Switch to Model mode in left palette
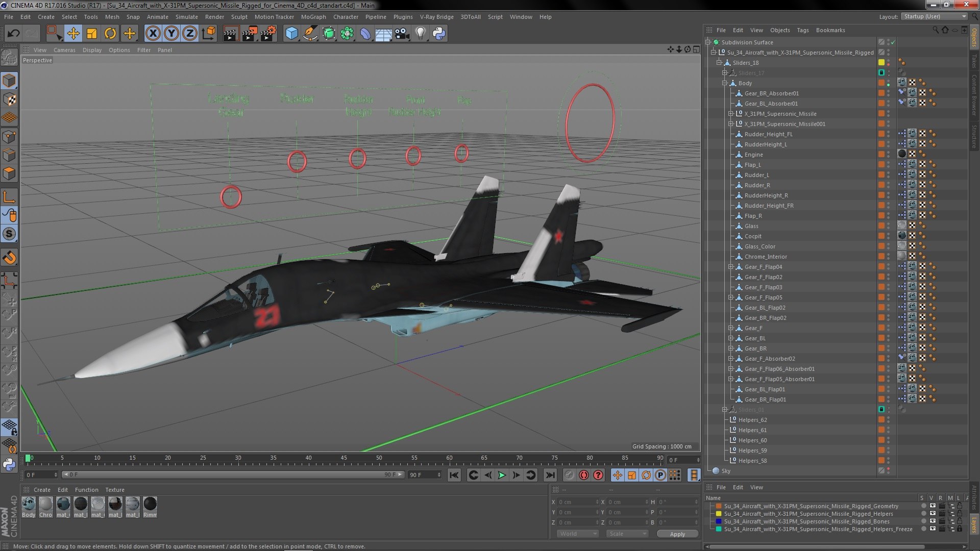The width and height of the screenshot is (980, 551). [9, 81]
